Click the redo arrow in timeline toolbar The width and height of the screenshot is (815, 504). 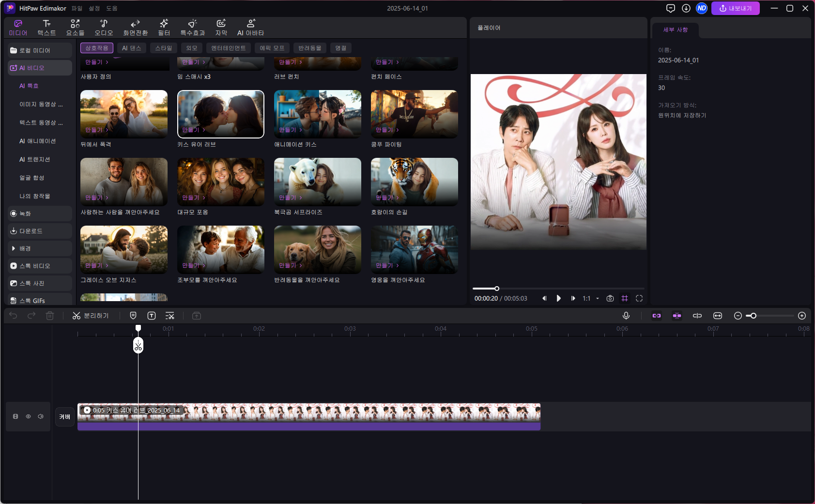click(x=31, y=316)
